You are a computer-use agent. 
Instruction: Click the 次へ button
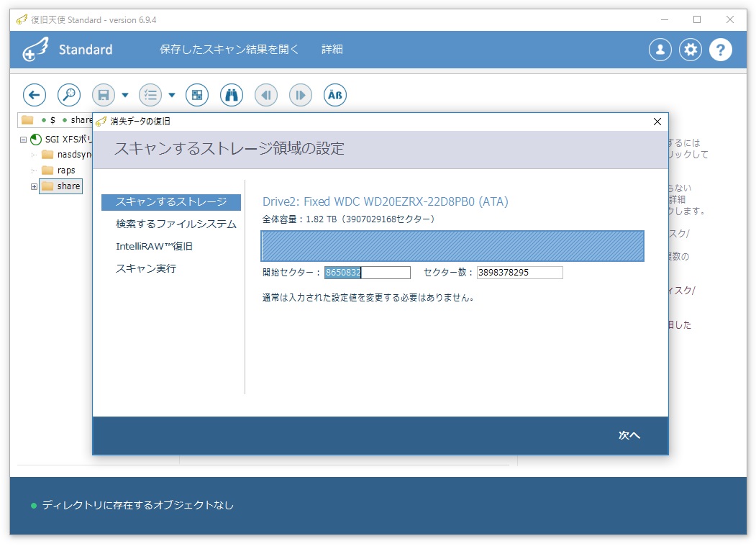point(629,435)
